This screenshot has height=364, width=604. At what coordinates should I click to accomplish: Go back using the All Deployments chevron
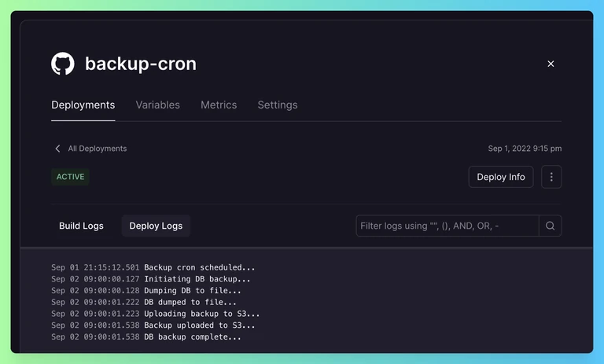(x=57, y=149)
